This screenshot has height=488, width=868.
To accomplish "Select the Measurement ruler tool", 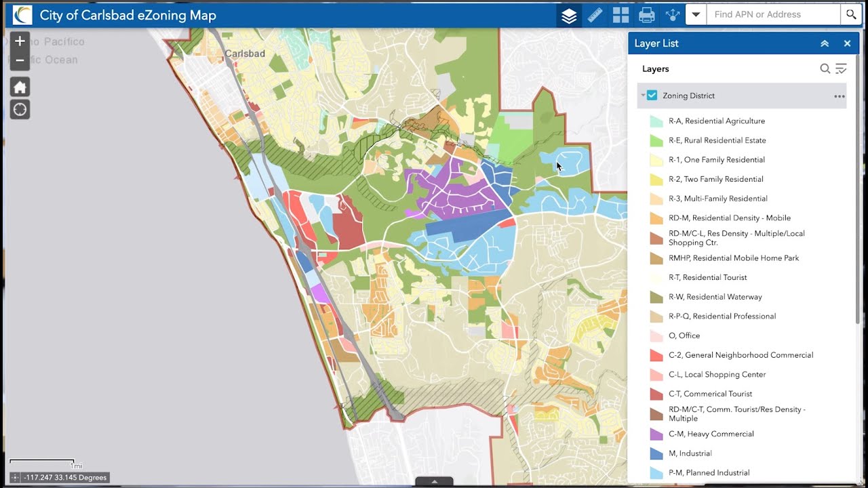I will pos(595,15).
